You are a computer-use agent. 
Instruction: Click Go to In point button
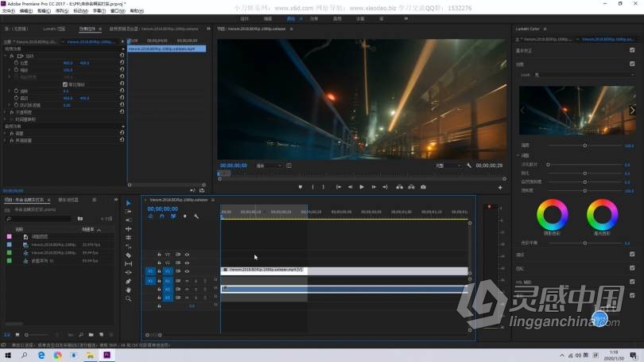tap(339, 187)
